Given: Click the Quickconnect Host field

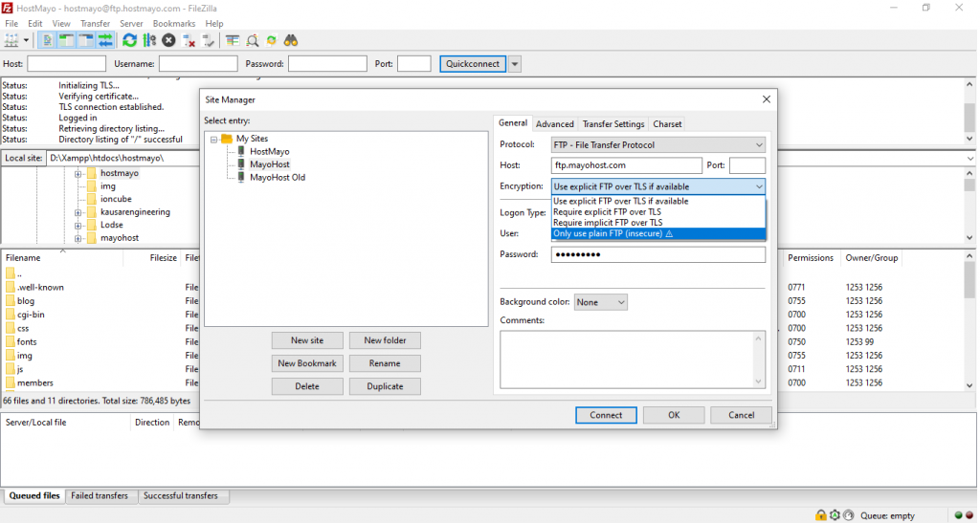Looking at the screenshot, I should pos(66,64).
